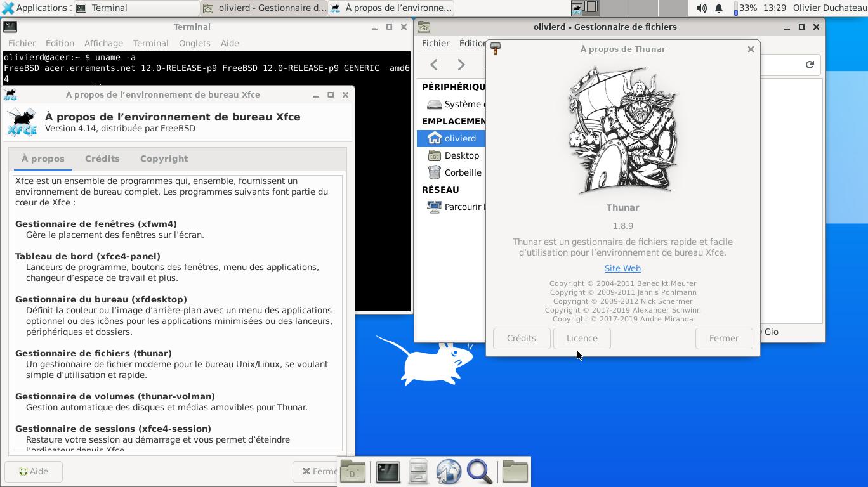This screenshot has height=487, width=868.
Task: Switch to the Crédits tab in the Xfce about window
Action: pyautogui.click(x=102, y=159)
